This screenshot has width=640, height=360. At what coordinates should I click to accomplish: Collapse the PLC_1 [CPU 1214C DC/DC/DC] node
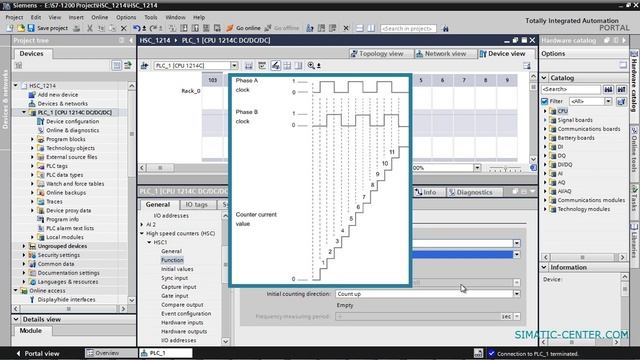(x=24, y=112)
